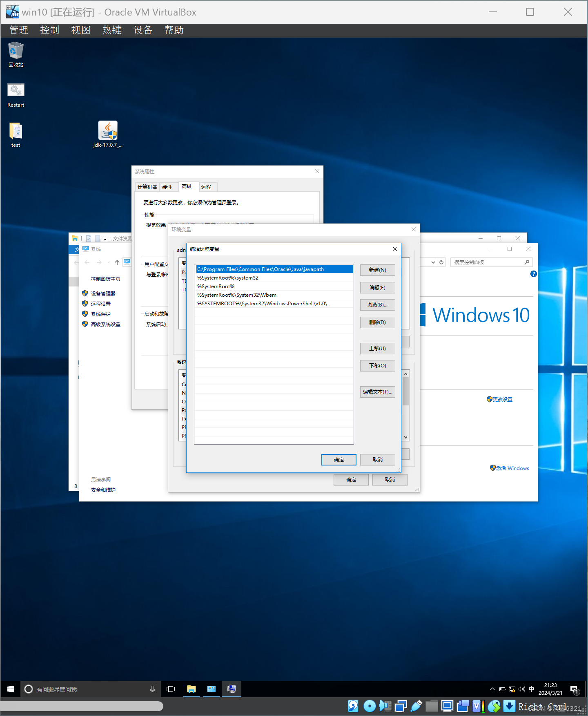Open the Windows Start menu
This screenshot has height=716, width=588.
(x=11, y=689)
